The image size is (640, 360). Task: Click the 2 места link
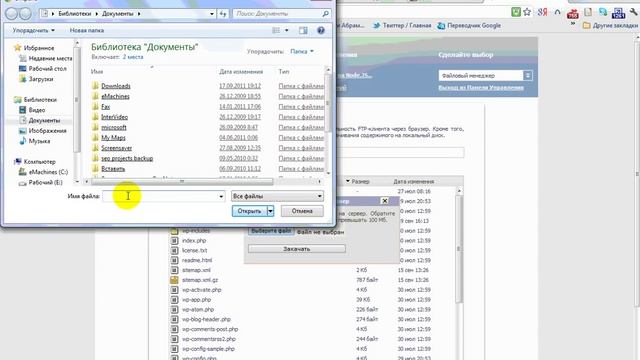tap(133, 57)
